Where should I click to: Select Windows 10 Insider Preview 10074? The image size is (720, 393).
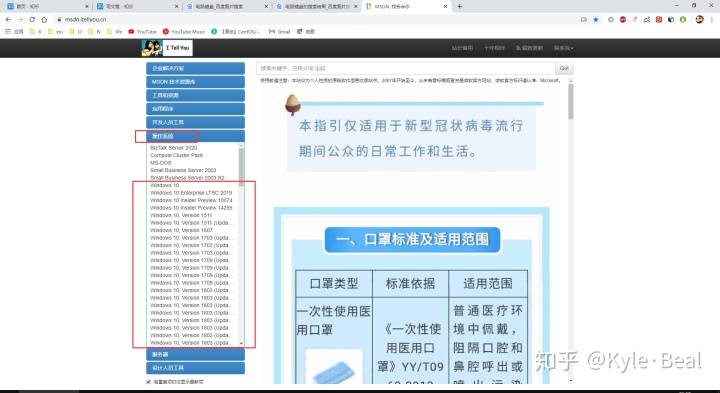click(191, 200)
